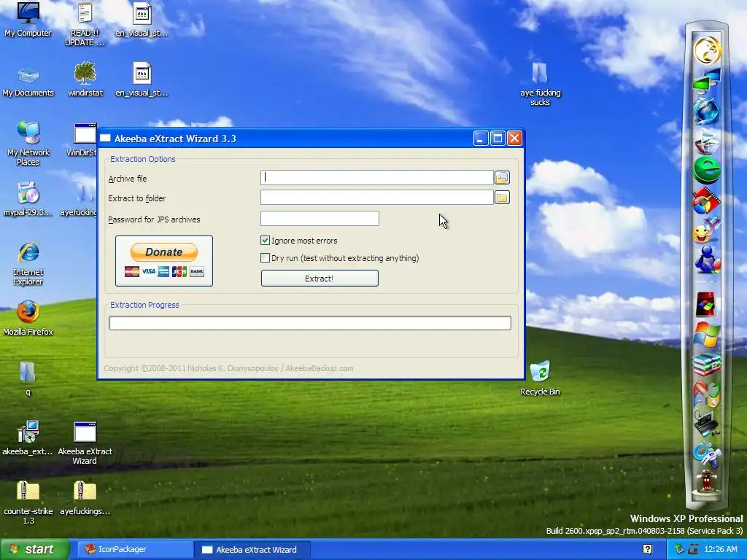Click the Windows flag icon in dock

pyautogui.click(x=706, y=334)
